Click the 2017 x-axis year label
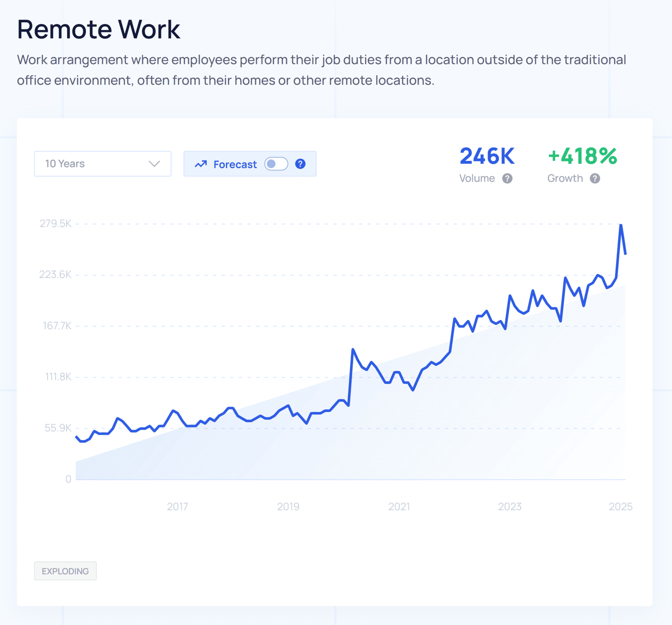672x625 pixels. tap(177, 506)
